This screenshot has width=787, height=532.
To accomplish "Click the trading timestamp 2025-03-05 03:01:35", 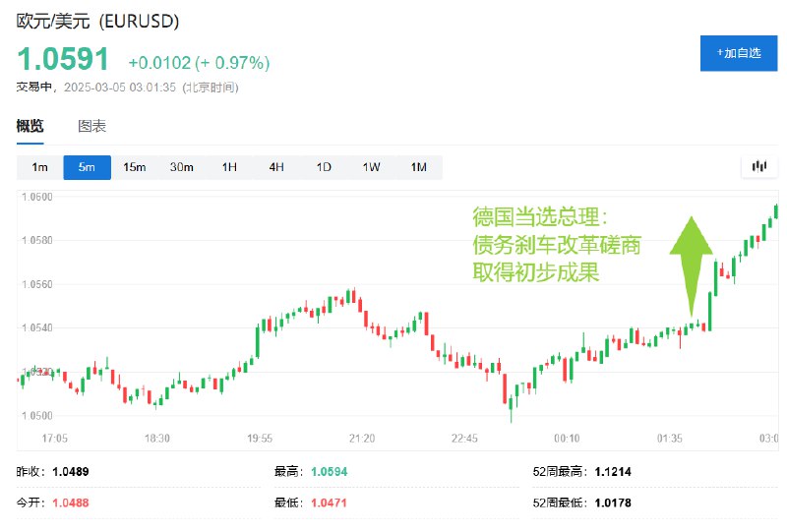I will click(120, 88).
